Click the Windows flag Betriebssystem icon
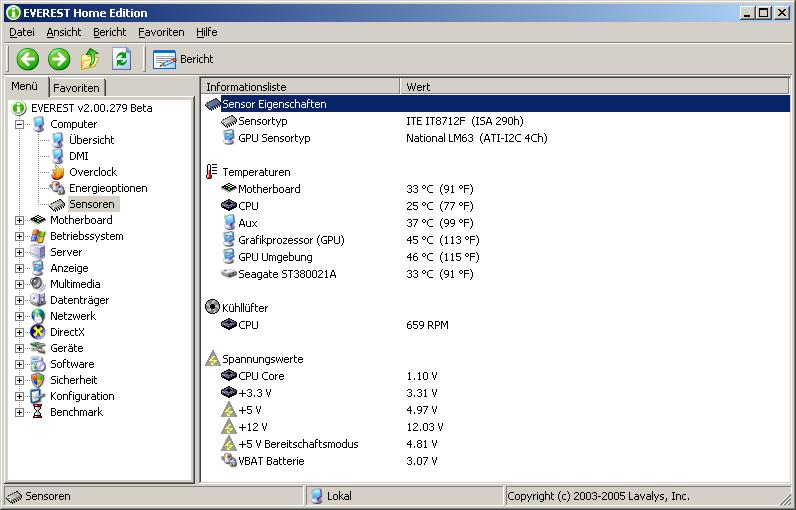This screenshot has width=796, height=510. (38, 236)
